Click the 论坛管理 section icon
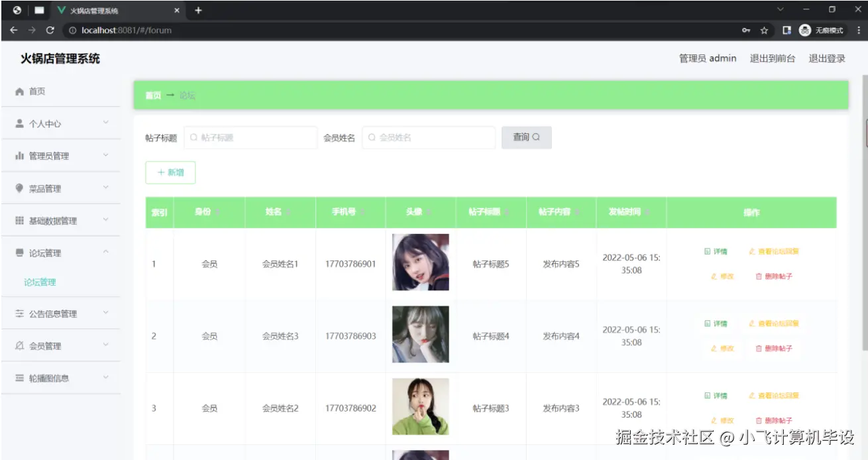This screenshot has width=868, height=460. click(19, 253)
